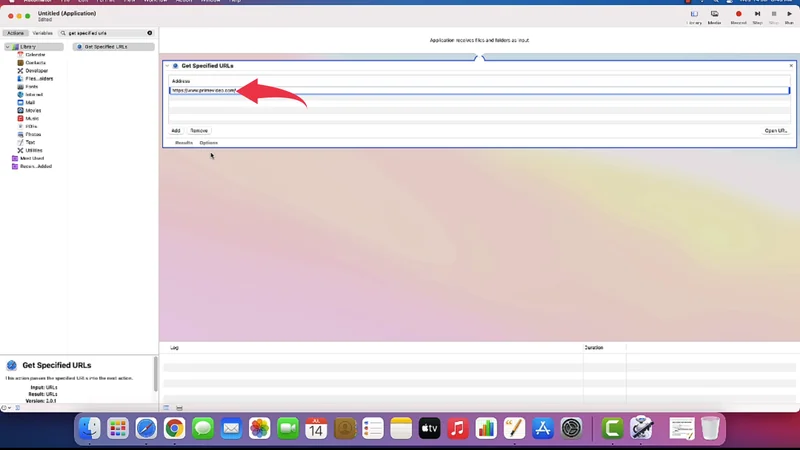Run the workflow with the Run button
This screenshot has height=450, width=800.
pos(790,15)
